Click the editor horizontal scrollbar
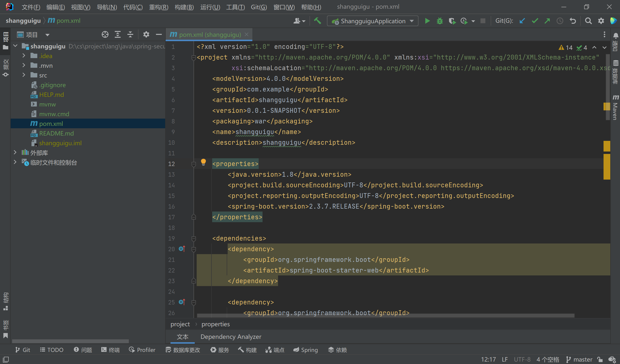The width and height of the screenshot is (620, 364). (x=386, y=316)
